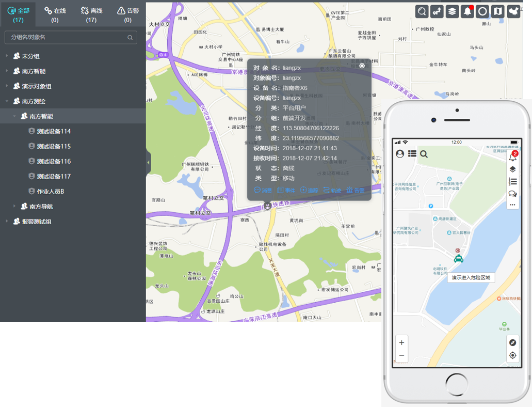Tap the phone's chat messages icon
The height and width of the screenshot is (407, 532).
click(x=512, y=194)
